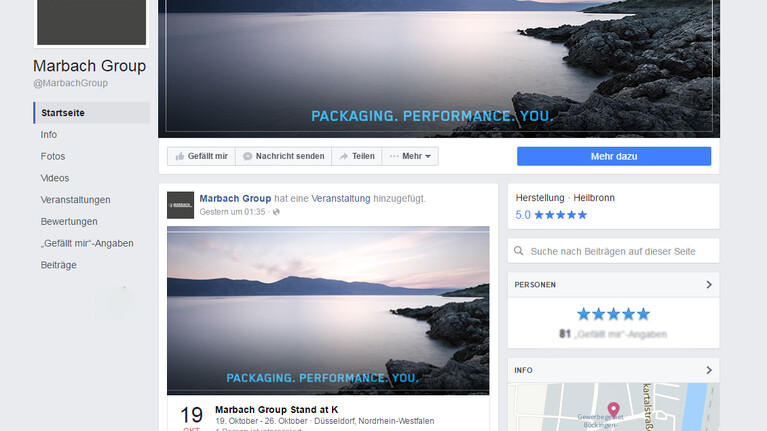The height and width of the screenshot is (431, 767).
Task: Click the Marbach avatar thumbnail on the post
Action: click(x=180, y=205)
